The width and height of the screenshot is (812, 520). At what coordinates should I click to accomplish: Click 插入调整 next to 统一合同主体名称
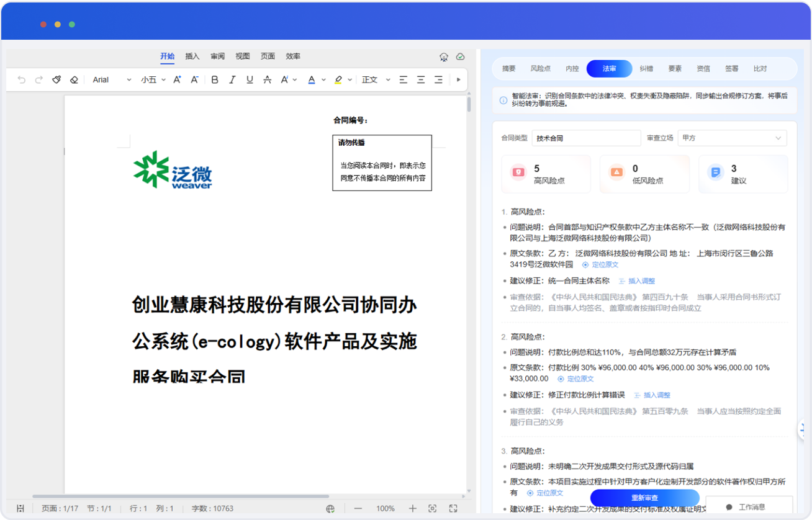(637, 281)
